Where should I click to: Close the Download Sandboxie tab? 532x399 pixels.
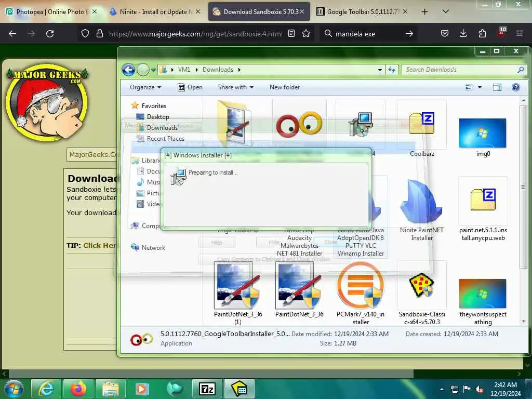302,12
